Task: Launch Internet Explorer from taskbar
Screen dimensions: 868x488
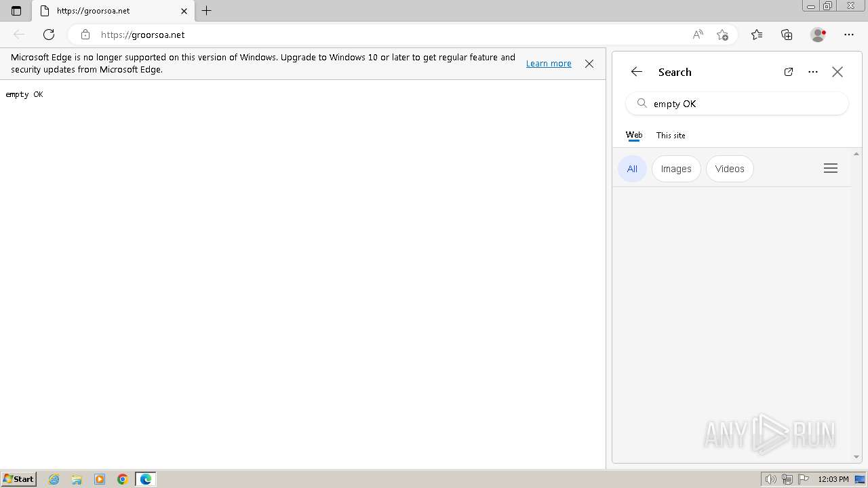Action: 54,479
